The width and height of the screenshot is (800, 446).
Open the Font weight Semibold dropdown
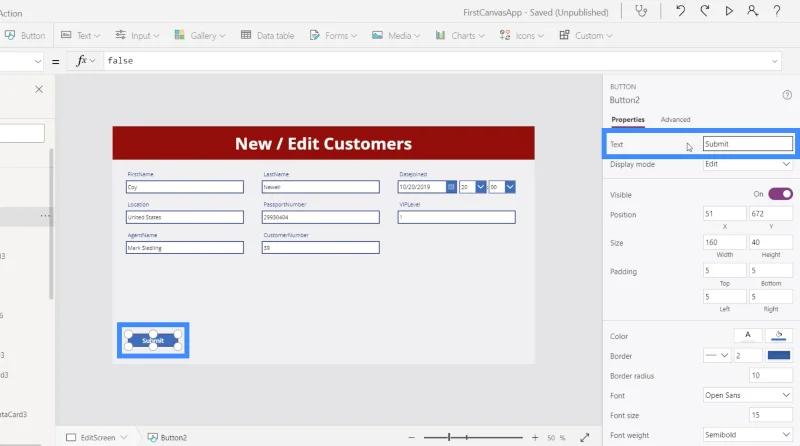(747, 435)
